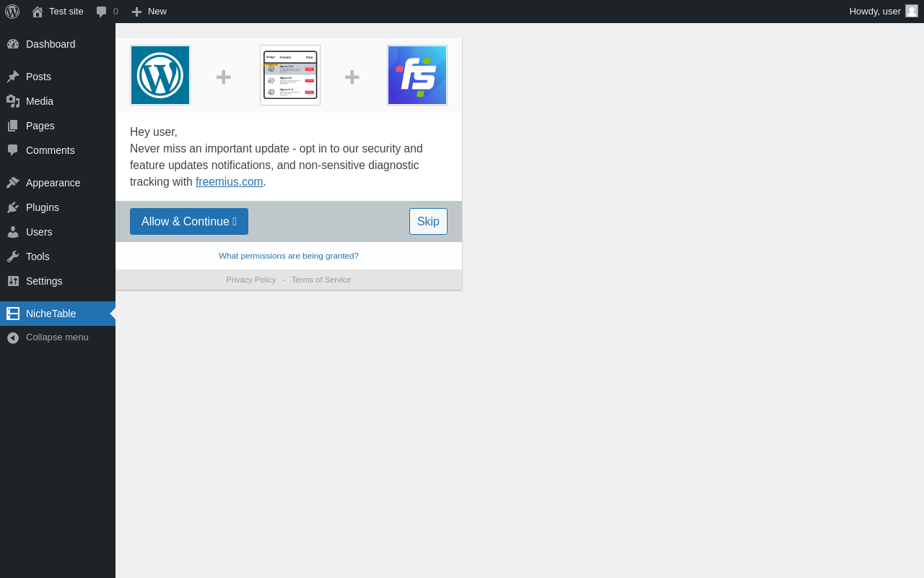Screen dimensions: 924x578
Task: Open the Terms of Service link
Action: (321, 280)
